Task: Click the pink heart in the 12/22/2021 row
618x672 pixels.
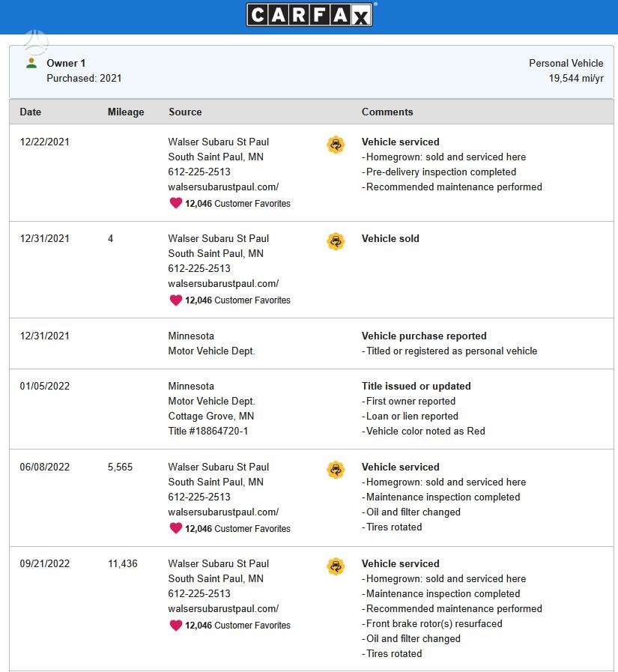Action: tap(176, 203)
